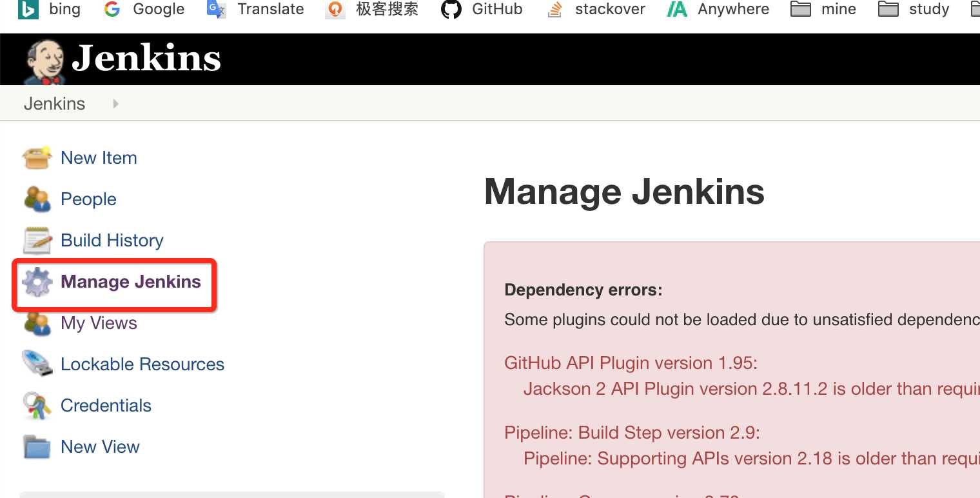Click the stackover bookmark icon
This screenshot has width=980, height=498.
coord(554,9)
